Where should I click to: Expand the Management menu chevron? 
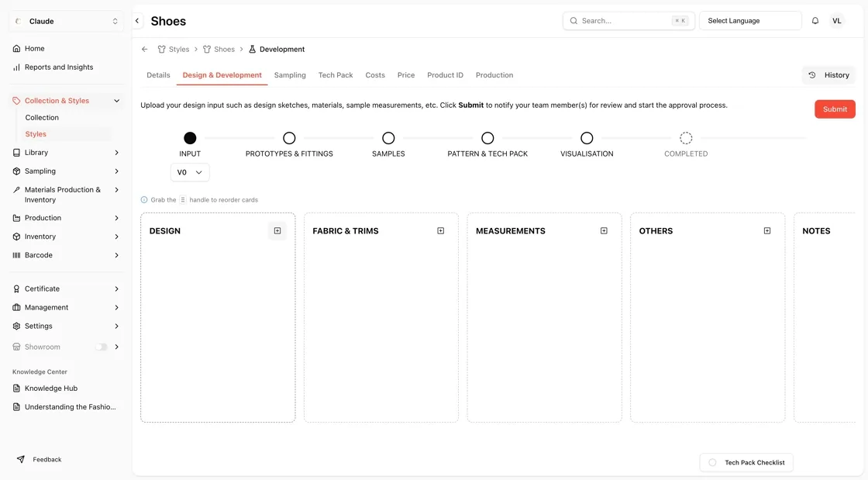(117, 308)
